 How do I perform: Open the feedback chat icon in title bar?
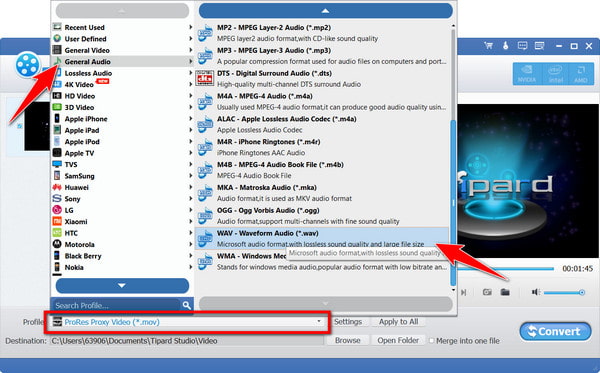tap(522, 46)
